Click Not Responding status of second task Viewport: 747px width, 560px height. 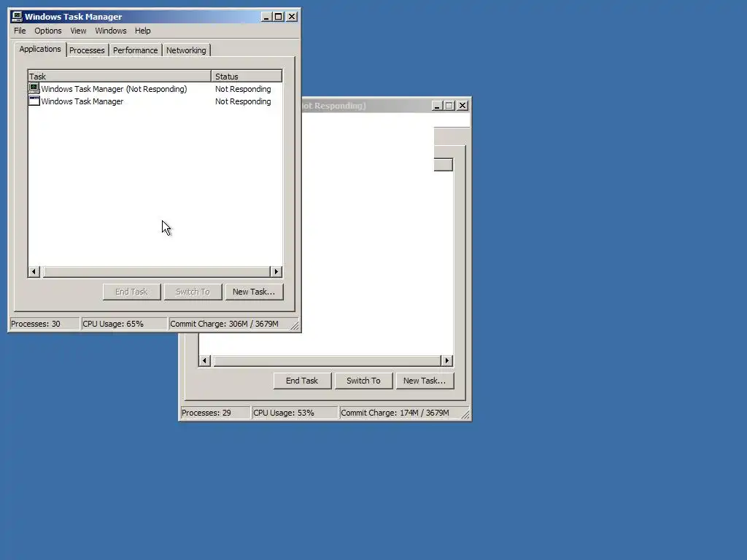(x=243, y=101)
